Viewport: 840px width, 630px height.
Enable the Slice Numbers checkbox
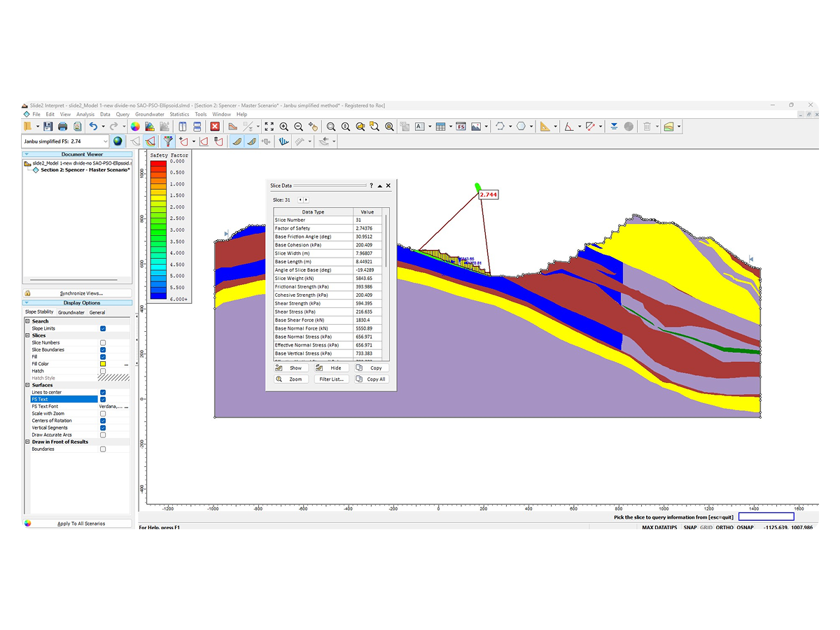click(103, 342)
